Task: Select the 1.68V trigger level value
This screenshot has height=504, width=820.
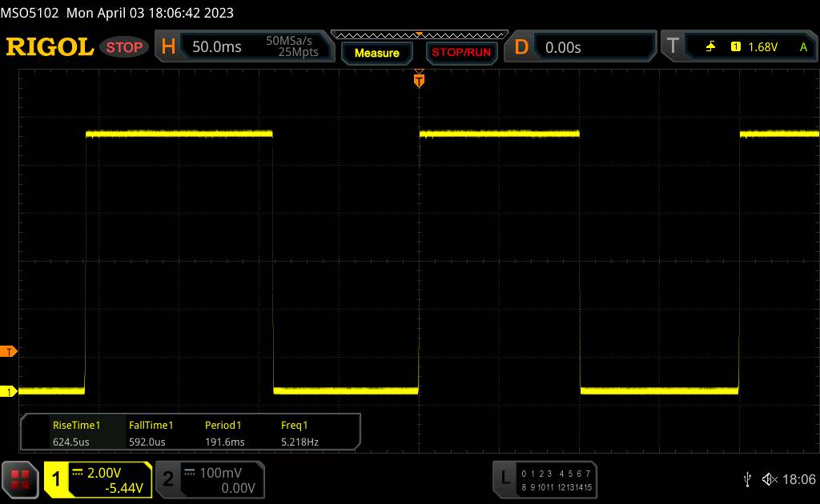Action: 762,47
